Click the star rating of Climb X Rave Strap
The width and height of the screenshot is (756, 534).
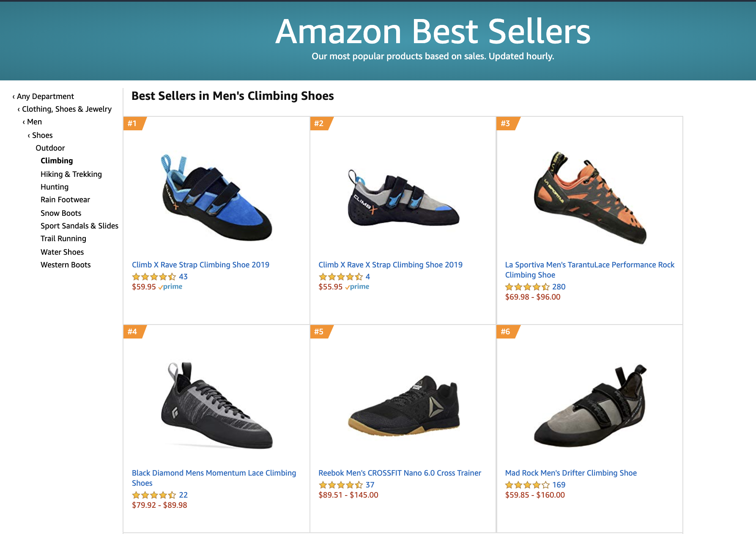(154, 277)
